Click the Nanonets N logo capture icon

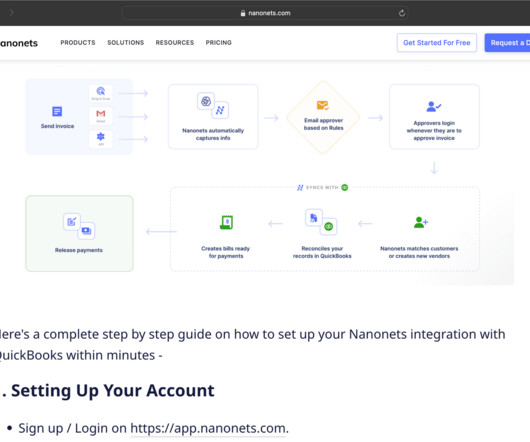tap(220, 110)
